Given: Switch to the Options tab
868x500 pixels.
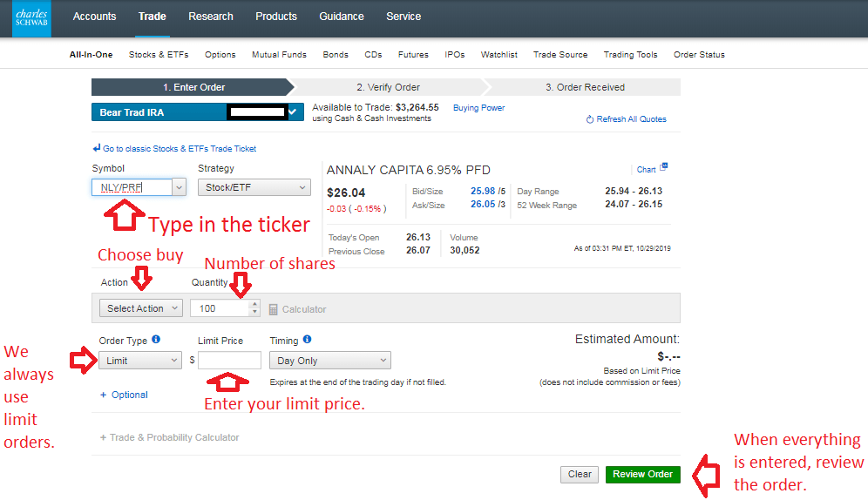Looking at the screenshot, I should click(220, 55).
